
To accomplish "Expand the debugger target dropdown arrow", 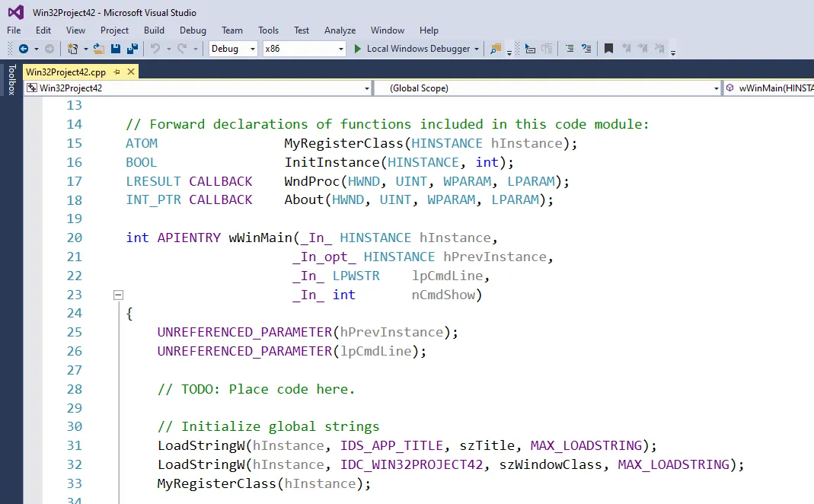I will [477, 49].
